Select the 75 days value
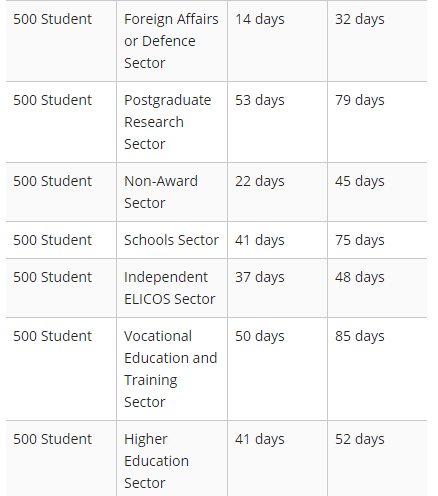This screenshot has width=438, height=496. [360, 240]
